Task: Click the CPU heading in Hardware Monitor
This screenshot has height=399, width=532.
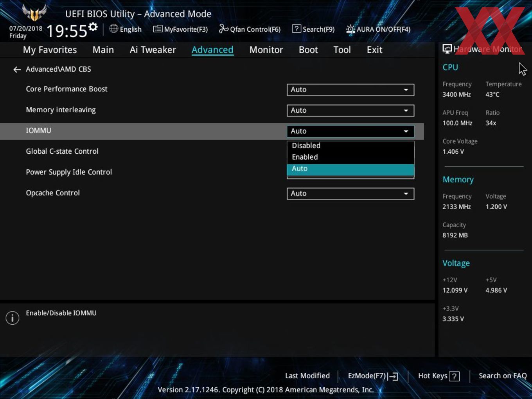Action: pos(450,67)
